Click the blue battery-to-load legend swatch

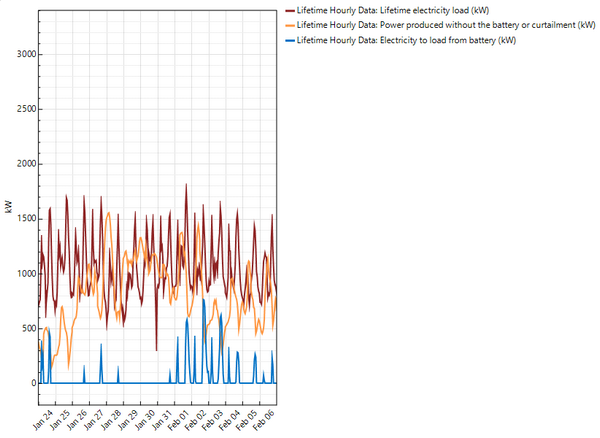point(290,40)
